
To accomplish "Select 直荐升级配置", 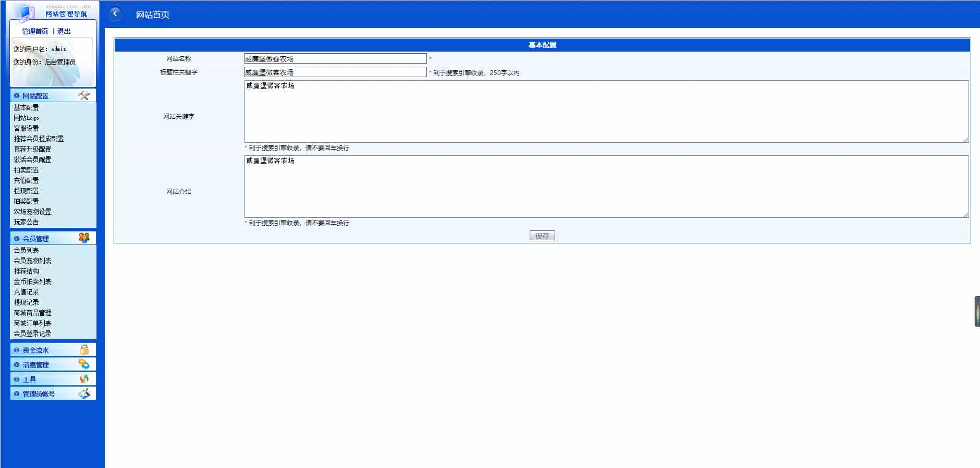I will click(32, 149).
